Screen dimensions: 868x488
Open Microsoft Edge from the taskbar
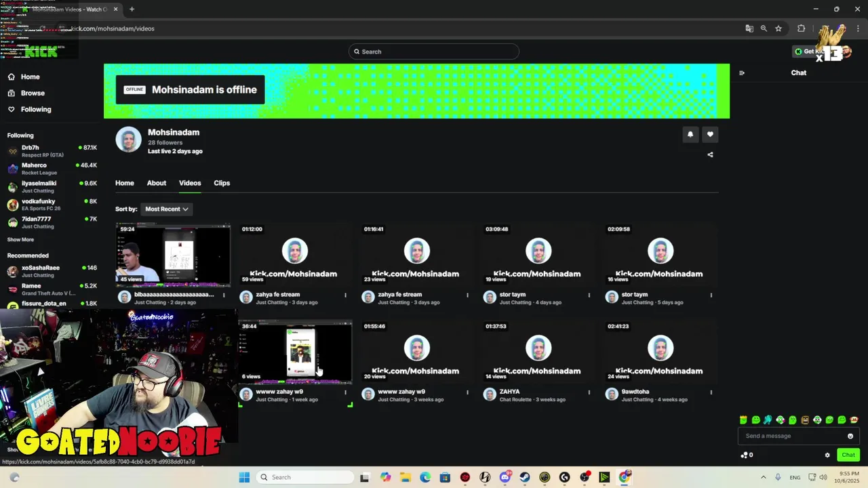tap(425, 477)
